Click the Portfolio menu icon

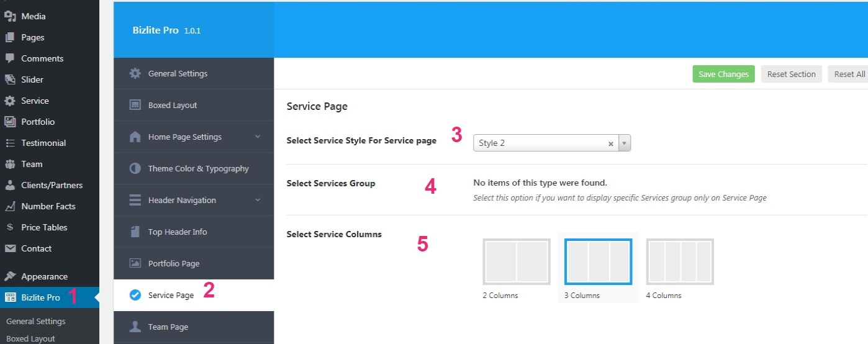tap(10, 122)
